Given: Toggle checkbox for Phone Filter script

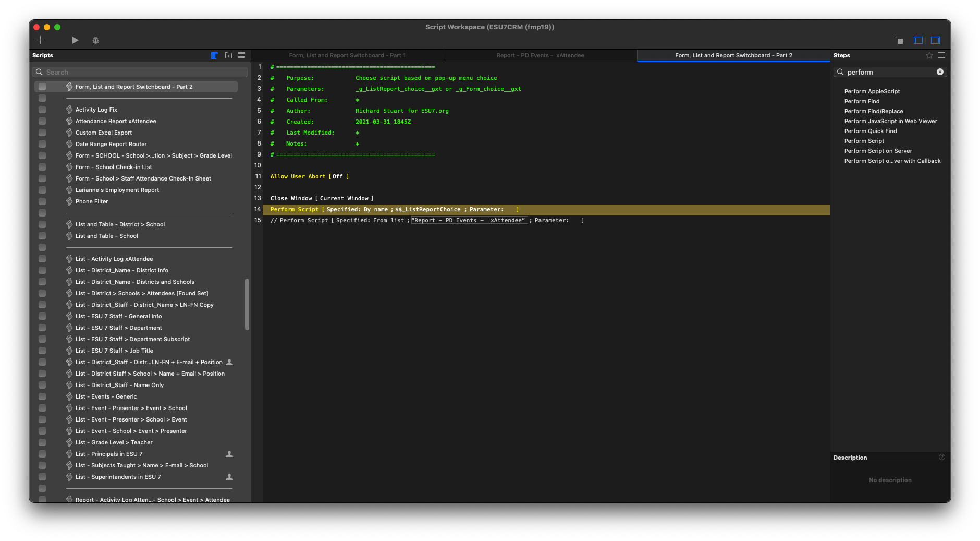Looking at the screenshot, I should 42,201.
